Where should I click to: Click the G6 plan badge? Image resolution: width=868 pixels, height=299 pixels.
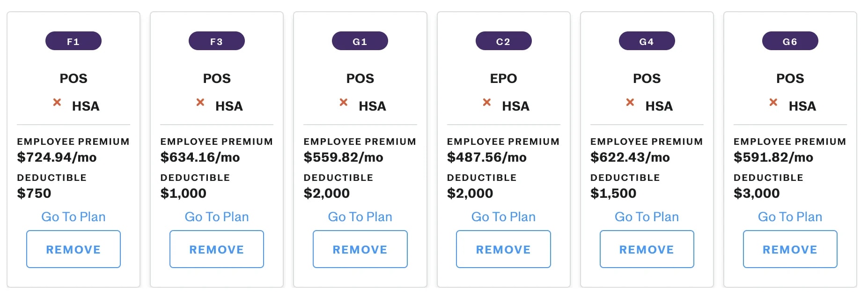(x=790, y=41)
